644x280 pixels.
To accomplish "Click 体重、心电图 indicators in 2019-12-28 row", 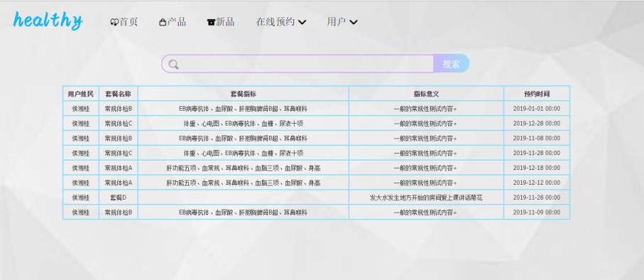I will [243, 124].
